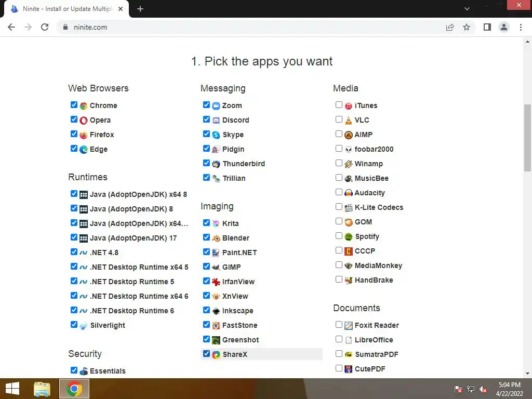This screenshot has height=399, width=532.
Task: Click the page's vertical scrollbar thumb
Action: pos(527,138)
